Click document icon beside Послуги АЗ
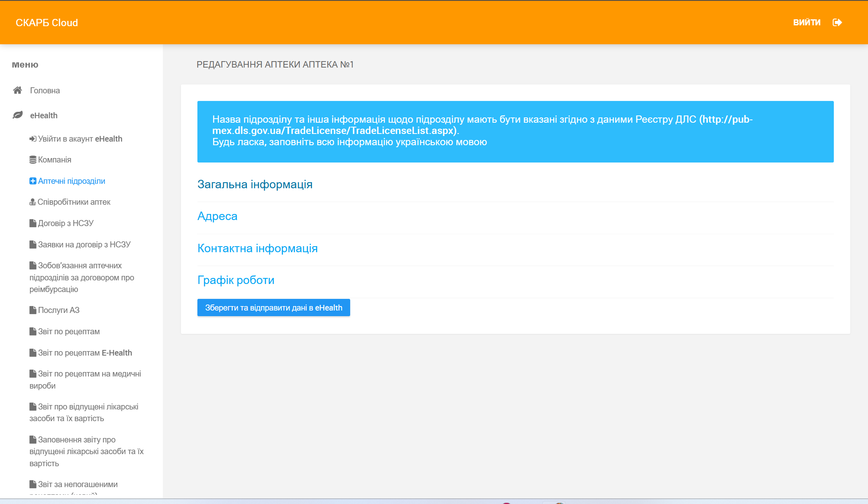Viewport: 868px width, 504px height. (x=33, y=310)
